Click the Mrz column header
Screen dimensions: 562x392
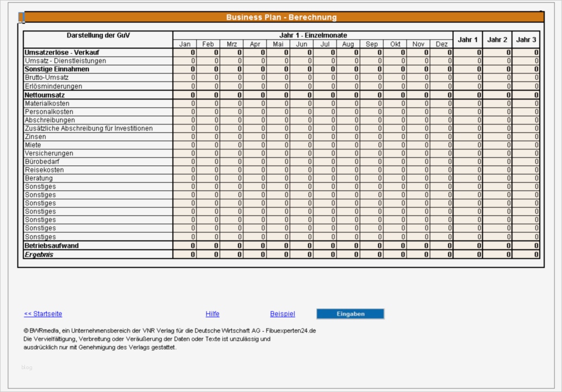[232, 43]
